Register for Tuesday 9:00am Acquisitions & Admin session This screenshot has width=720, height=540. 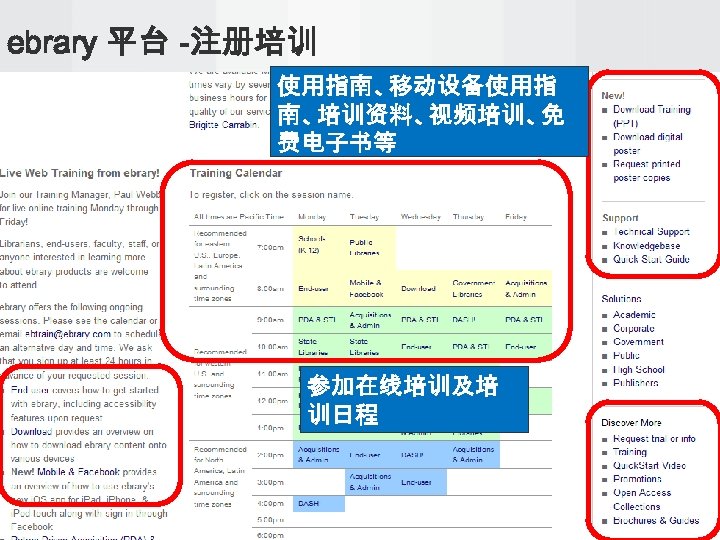coord(370,320)
